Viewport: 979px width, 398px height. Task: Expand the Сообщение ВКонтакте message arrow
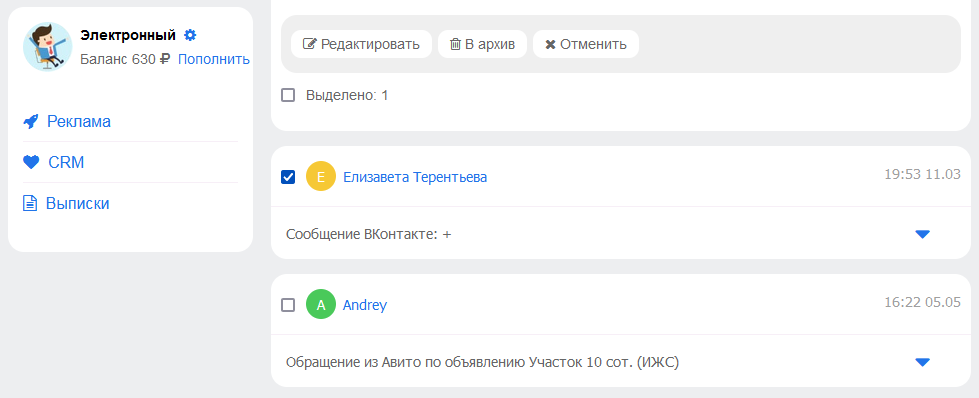922,234
